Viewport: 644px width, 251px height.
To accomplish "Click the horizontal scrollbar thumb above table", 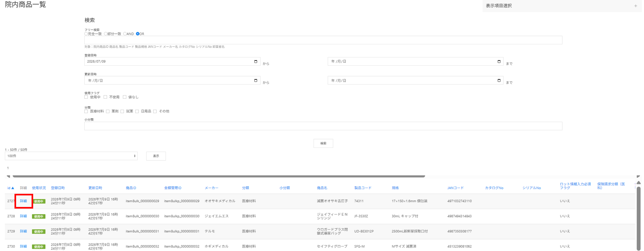I will click(219, 176).
